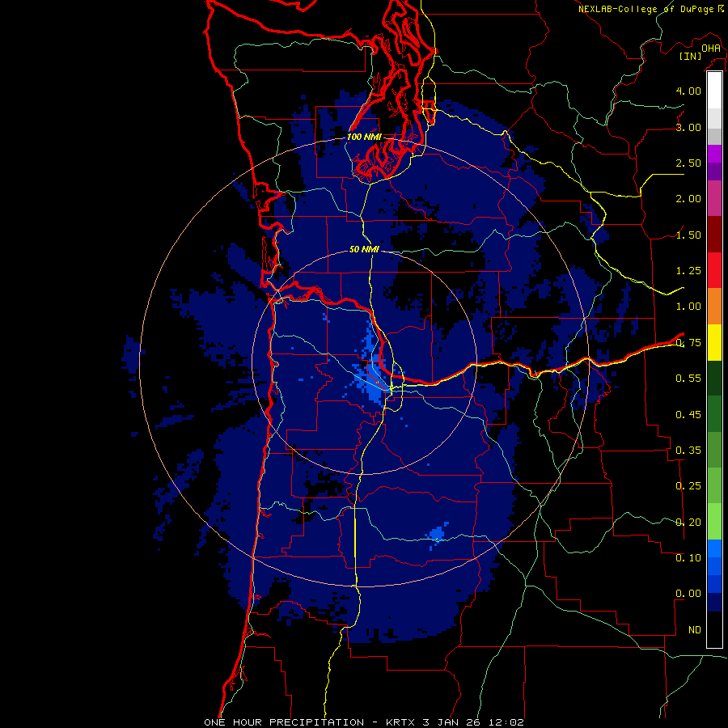Click the 2.50 legend value

pos(688,163)
